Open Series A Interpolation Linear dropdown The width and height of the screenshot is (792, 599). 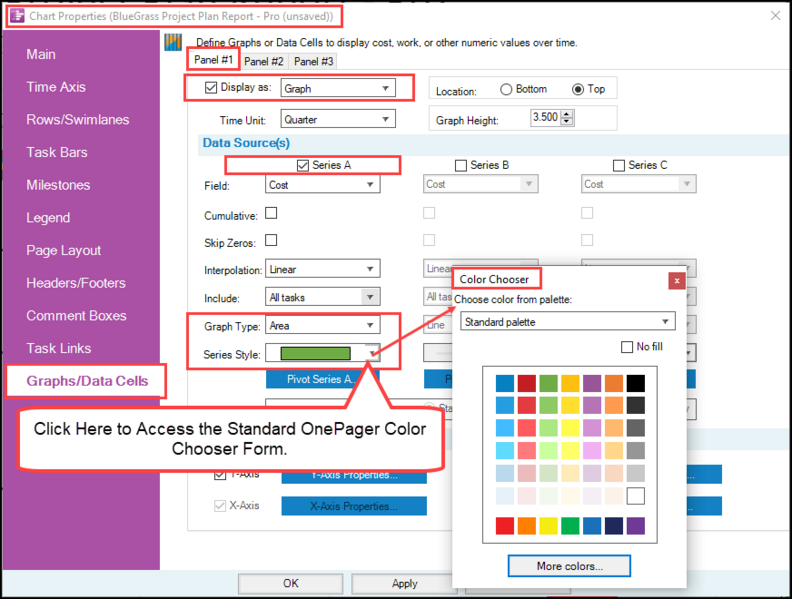click(x=323, y=269)
